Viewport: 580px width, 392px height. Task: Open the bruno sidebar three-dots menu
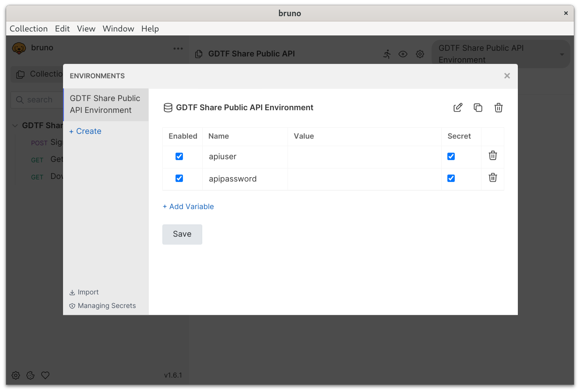pos(178,48)
